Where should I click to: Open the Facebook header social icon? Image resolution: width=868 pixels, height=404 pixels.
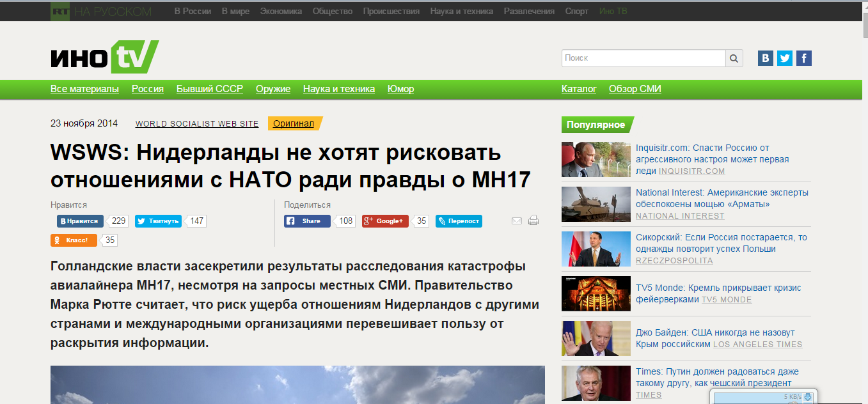(x=804, y=58)
